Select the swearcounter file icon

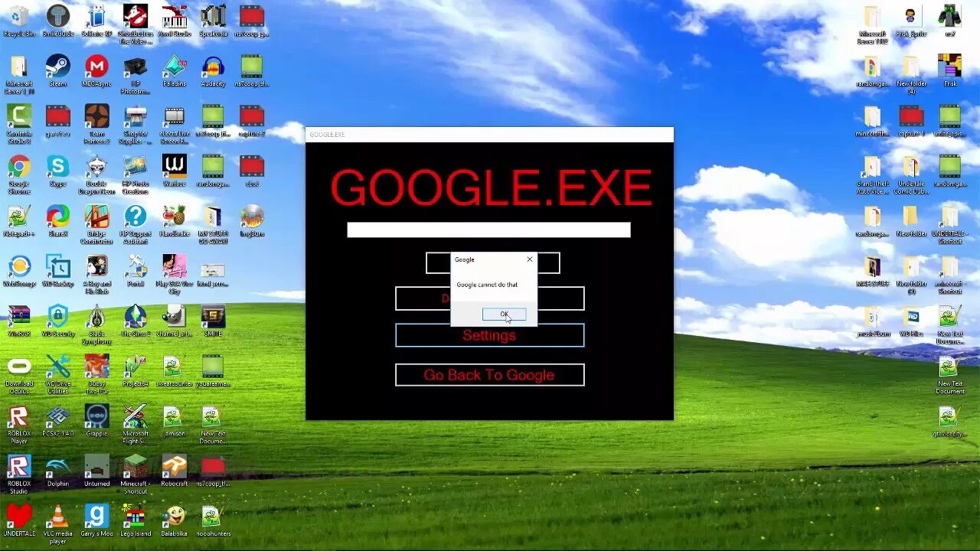pyautogui.click(x=175, y=371)
